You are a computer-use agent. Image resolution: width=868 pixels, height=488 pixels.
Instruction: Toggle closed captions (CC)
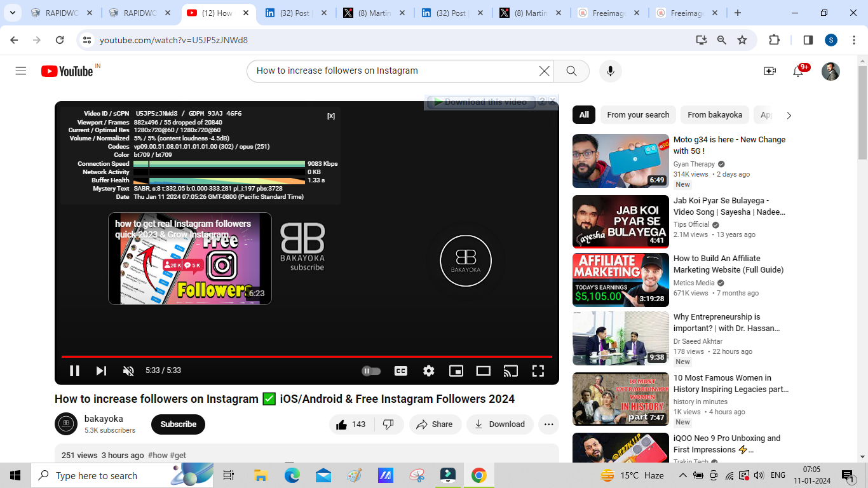coord(400,370)
